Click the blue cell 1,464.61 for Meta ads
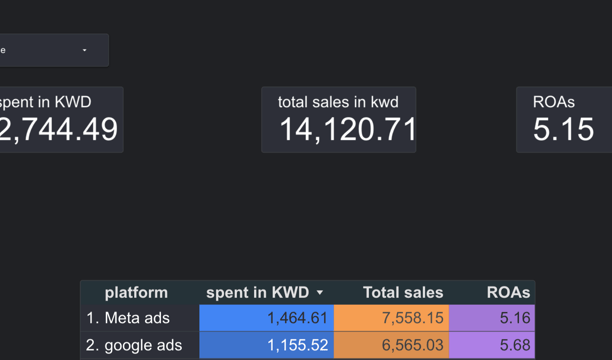 point(267,318)
